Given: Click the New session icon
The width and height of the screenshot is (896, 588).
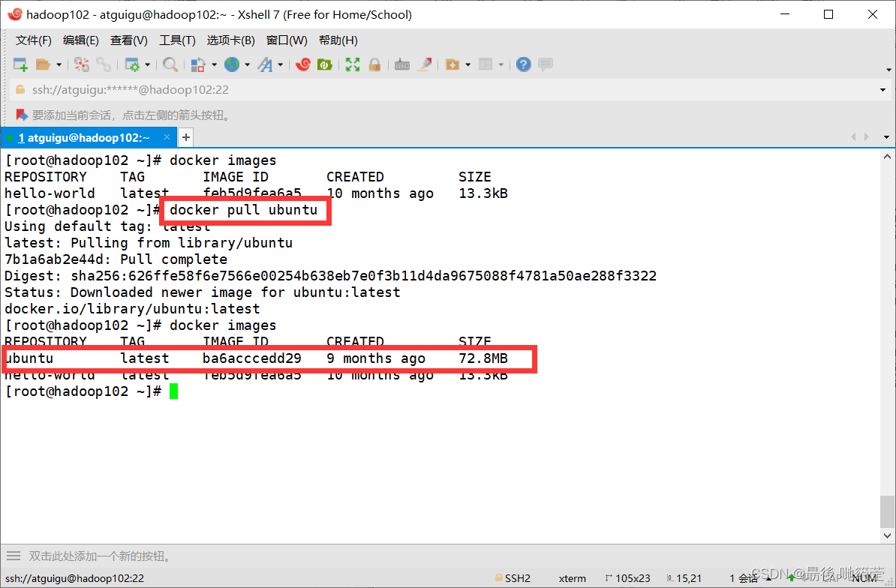Looking at the screenshot, I should pyautogui.click(x=20, y=64).
